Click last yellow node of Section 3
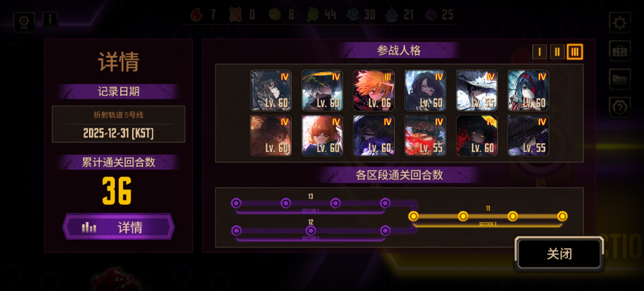644x291 pixels. pyautogui.click(x=562, y=216)
